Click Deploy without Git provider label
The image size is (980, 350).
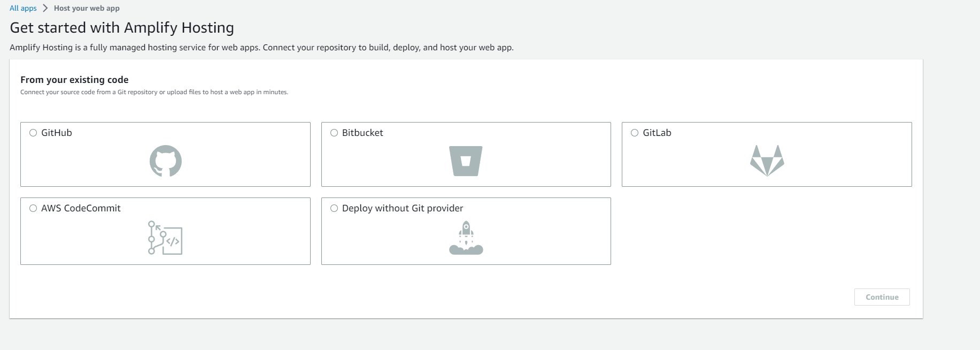pyautogui.click(x=403, y=208)
